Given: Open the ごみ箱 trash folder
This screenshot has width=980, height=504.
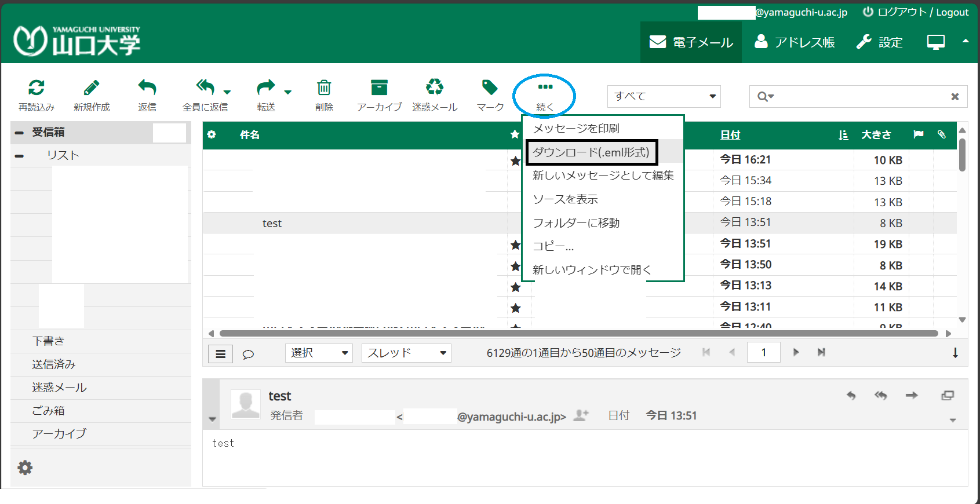Looking at the screenshot, I should click(101, 411).
